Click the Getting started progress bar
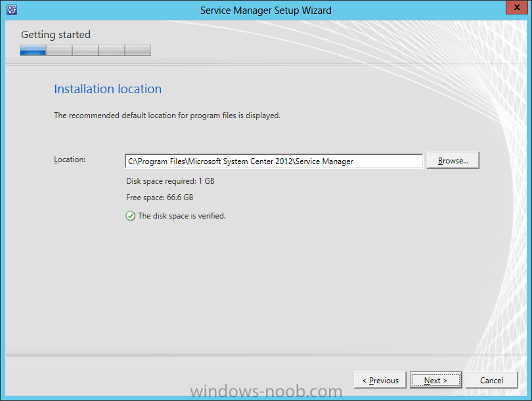 pos(85,50)
